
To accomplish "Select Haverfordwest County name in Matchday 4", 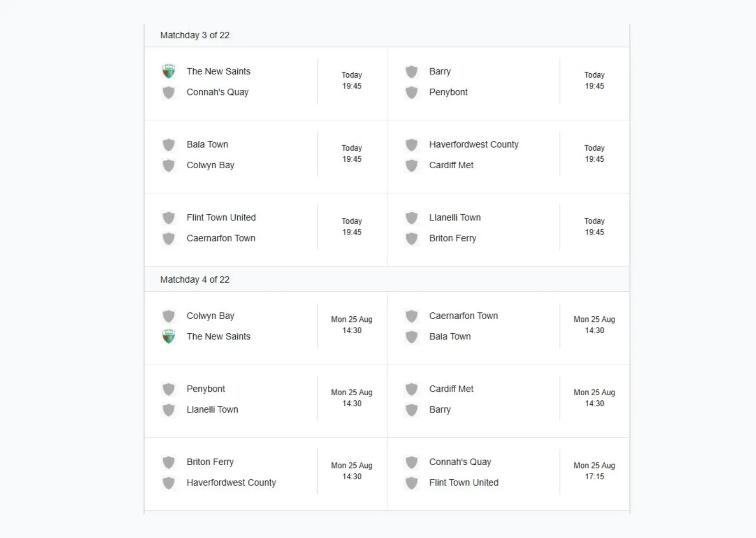I will point(231,483).
